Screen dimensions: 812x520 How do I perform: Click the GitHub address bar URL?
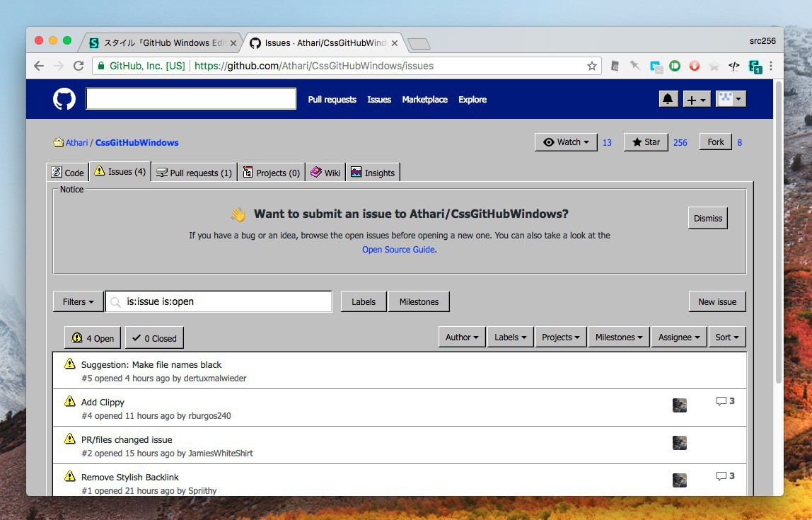[314, 66]
